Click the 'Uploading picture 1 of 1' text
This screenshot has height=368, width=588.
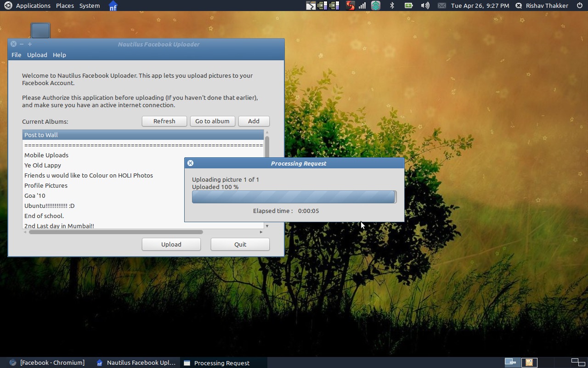coord(226,179)
